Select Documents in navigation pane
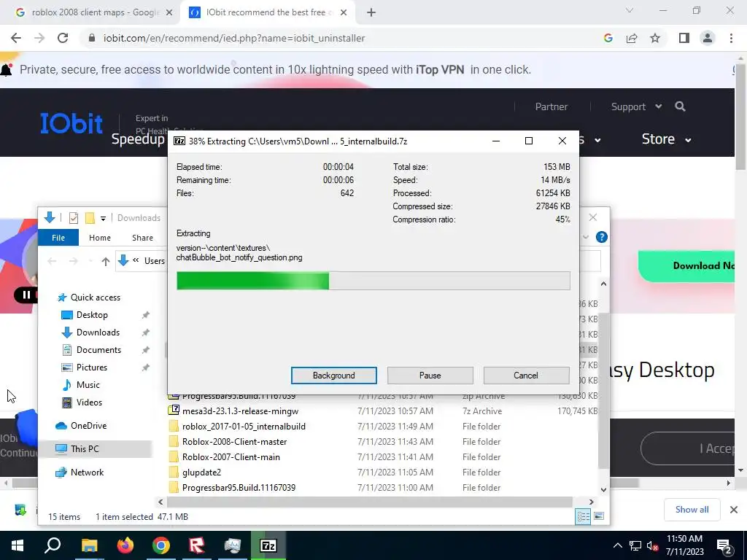The height and width of the screenshot is (560, 747). coord(98,350)
